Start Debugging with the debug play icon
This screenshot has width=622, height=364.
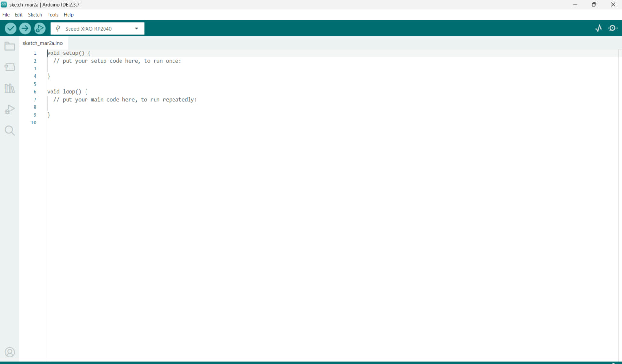coord(39,29)
